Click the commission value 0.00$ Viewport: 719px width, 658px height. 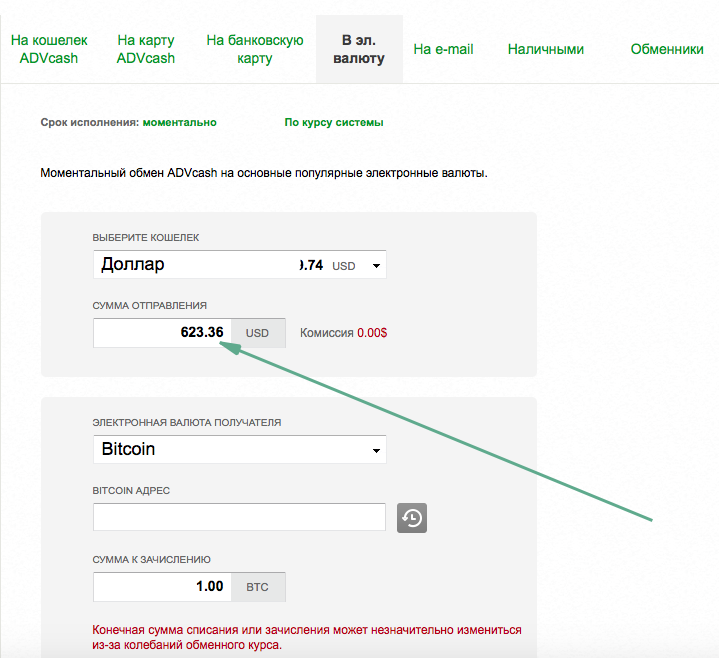[372, 332]
